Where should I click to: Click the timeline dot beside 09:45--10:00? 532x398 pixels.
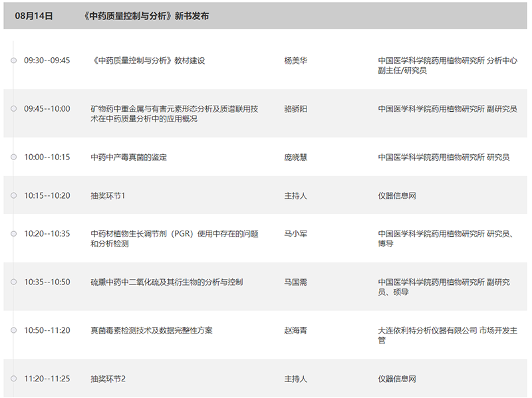point(13,109)
